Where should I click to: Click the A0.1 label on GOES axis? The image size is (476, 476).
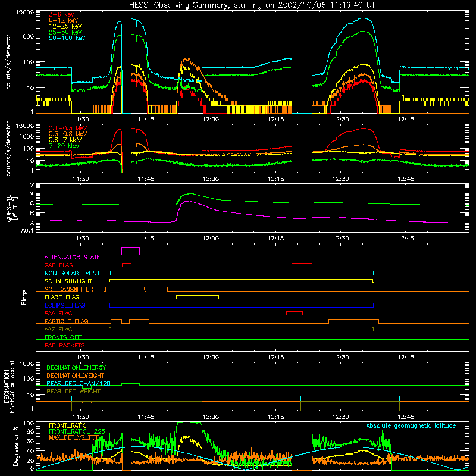(27, 231)
